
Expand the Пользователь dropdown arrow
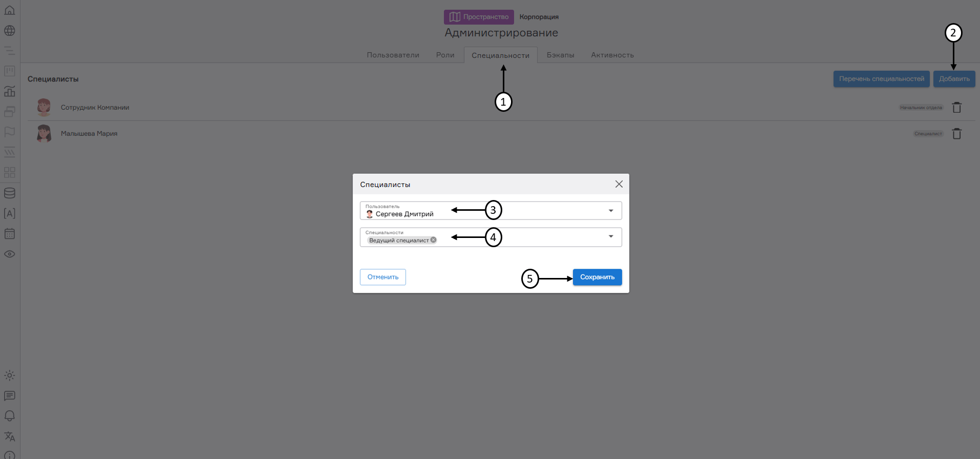610,211
